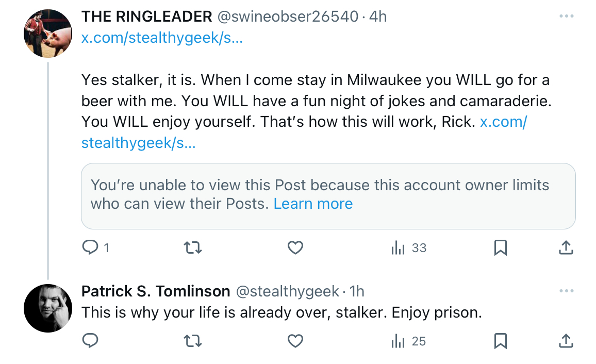596x364 pixels.
Task: Open the x.com/stealthygeek link under the username
Action: [162, 38]
